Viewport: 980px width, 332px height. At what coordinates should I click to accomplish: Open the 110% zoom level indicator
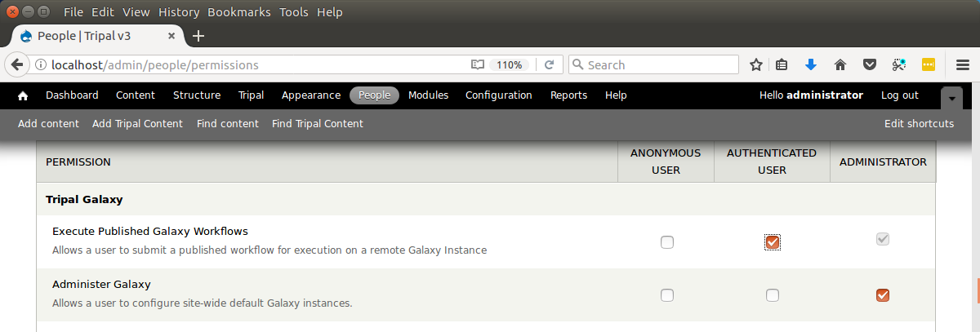pyautogui.click(x=510, y=65)
